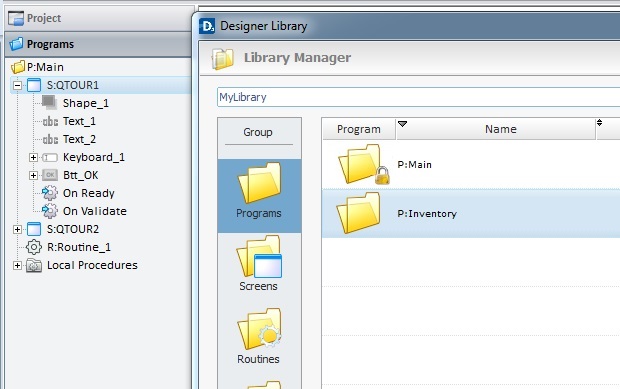This screenshot has height=389, width=620.
Task: Click the Designer Library window title
Action: 264,26
